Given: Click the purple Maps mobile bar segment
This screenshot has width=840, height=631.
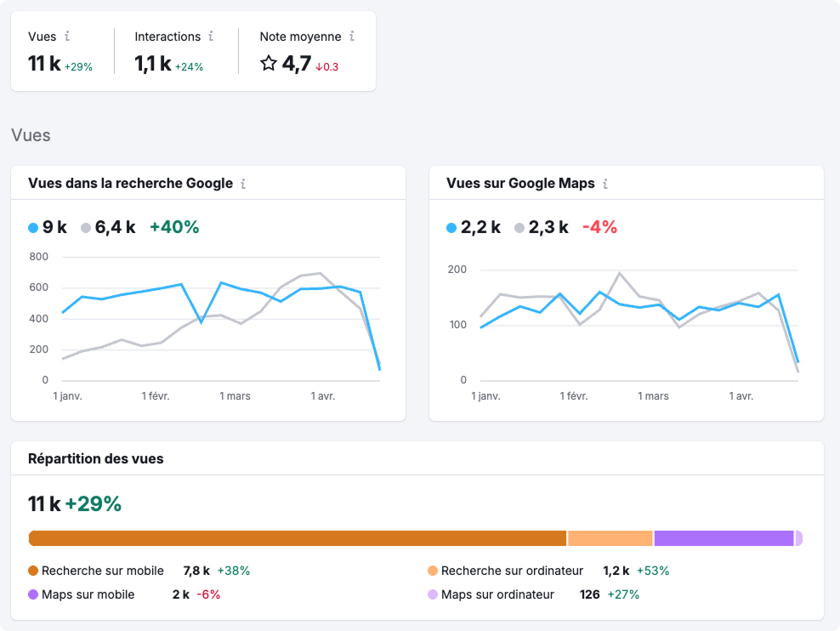Looking at the screenshot, I should coord(724,538).
